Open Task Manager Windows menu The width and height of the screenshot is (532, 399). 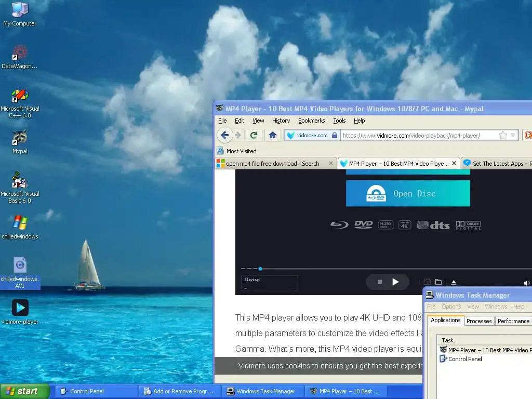[496, 307]
